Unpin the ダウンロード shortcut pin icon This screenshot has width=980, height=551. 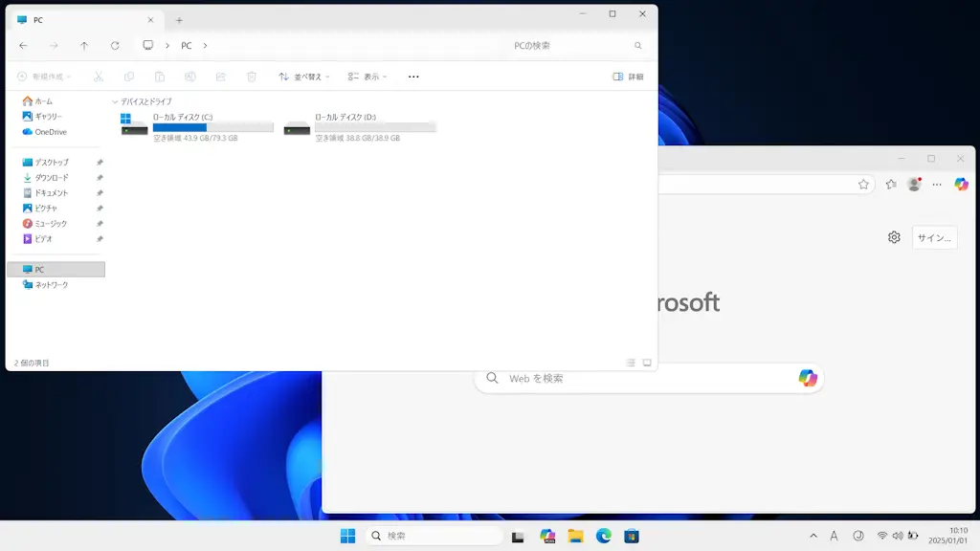99,177
